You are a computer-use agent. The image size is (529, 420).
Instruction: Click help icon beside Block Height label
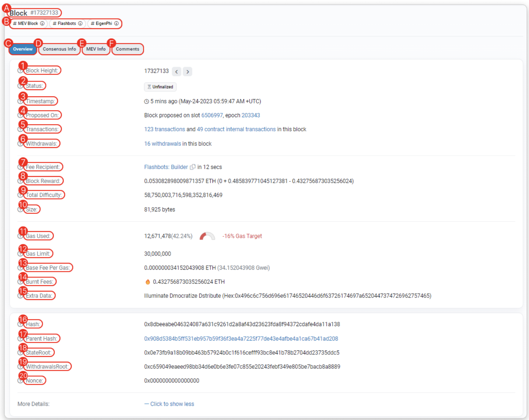[20, 71]
